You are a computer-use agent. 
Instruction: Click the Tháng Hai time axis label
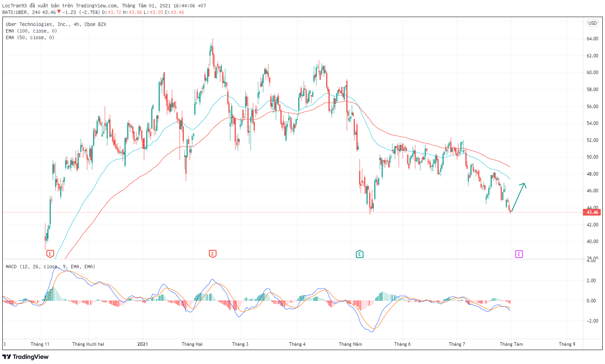(x=192, y=344)
